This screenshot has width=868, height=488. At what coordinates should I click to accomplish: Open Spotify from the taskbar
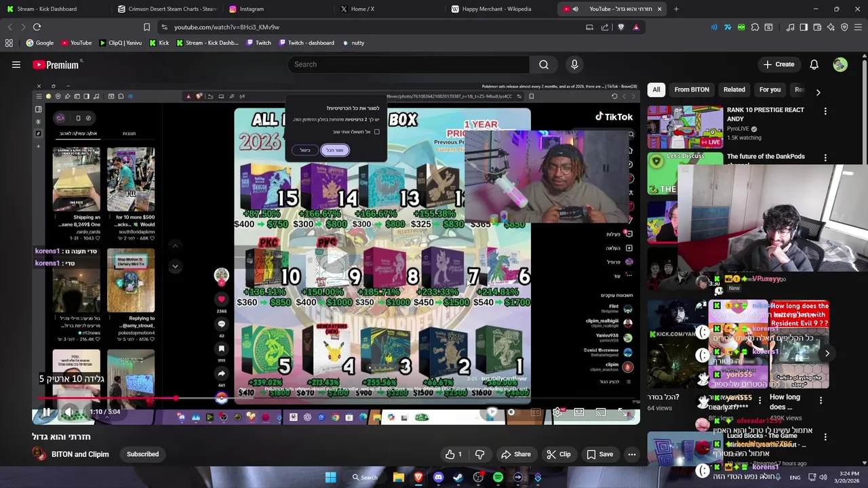498,477
